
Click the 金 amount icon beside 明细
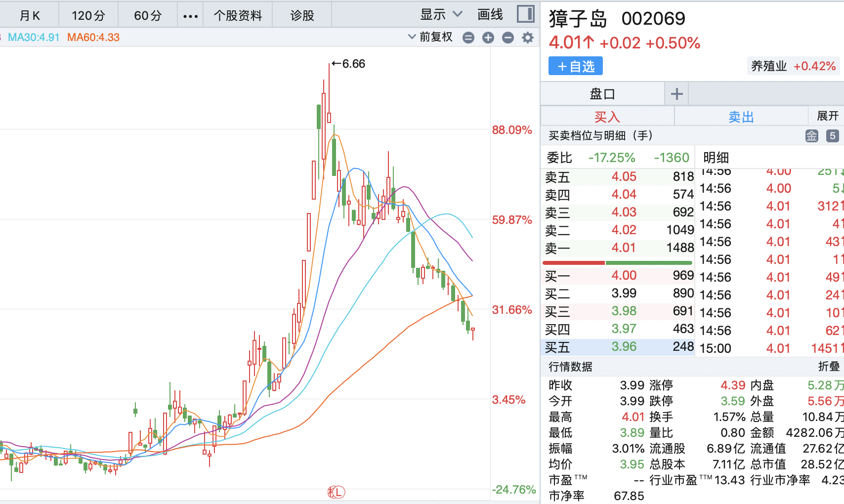point(812,135)
